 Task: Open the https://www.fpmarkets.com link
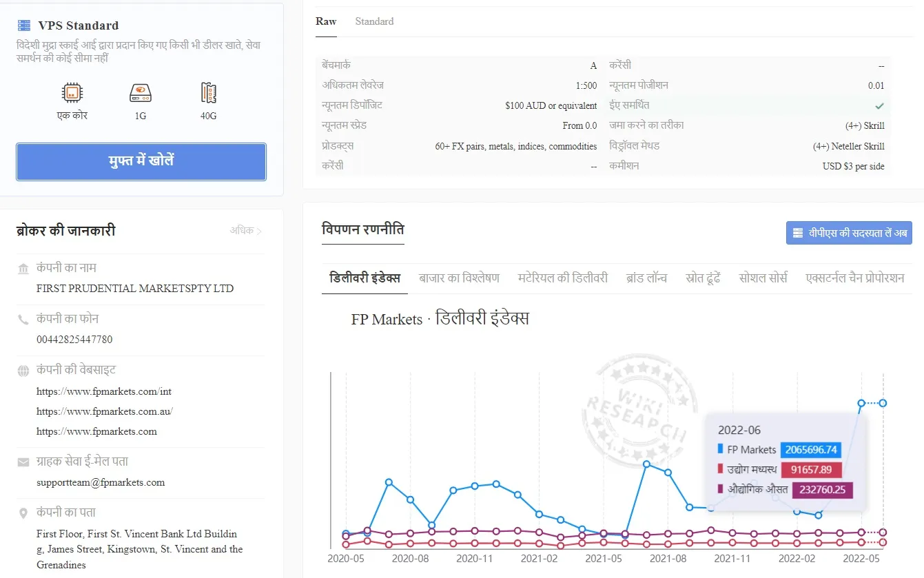[x=96, y=431]
